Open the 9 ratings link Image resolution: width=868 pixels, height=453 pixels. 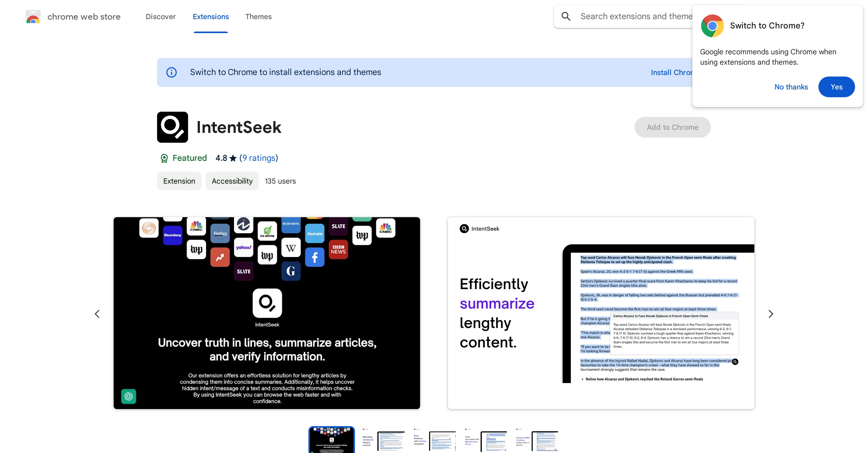click(x=258, y=158)
